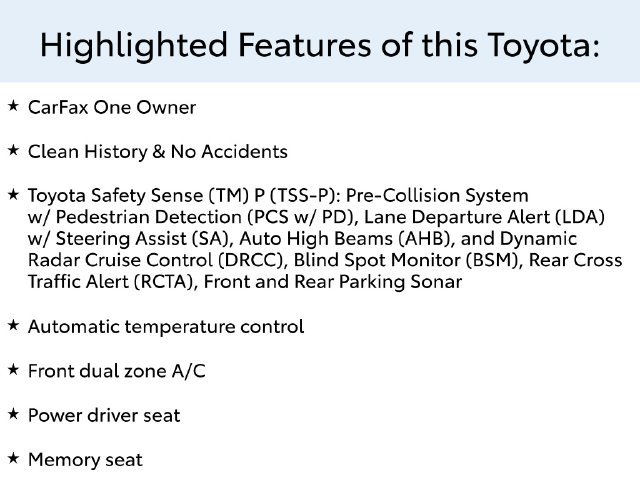This screenshot has width=640, height=480.
Task: Click the star beside Automatic temperature control
Action: click(13, 325)
